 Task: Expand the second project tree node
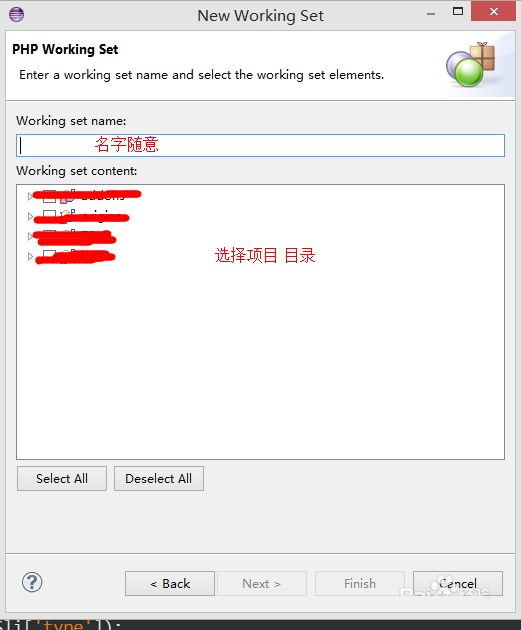pyautogui.click(x=30, y=216)
